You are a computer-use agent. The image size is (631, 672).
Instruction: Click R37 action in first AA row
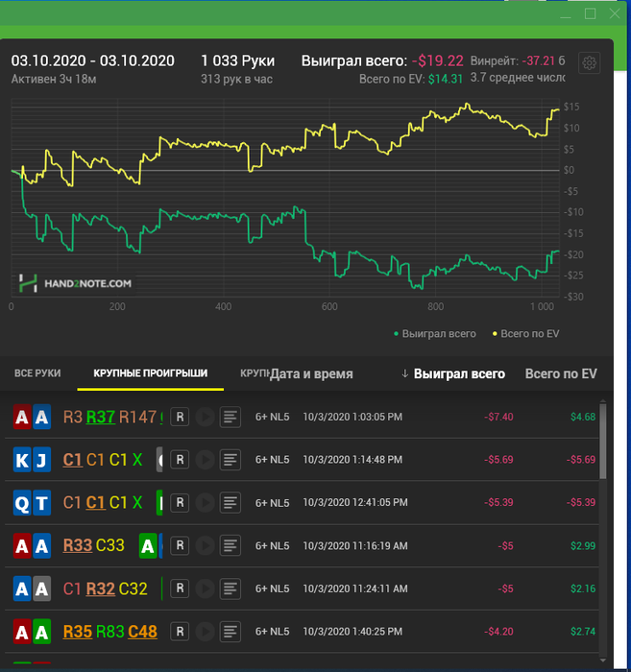click(x=100, y=417)
